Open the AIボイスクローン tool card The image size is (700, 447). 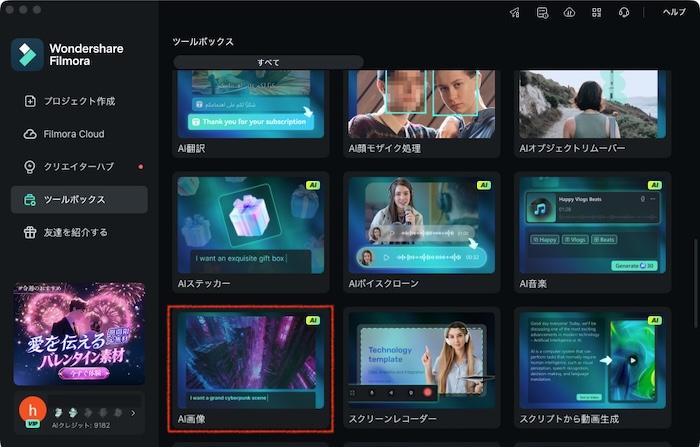tap(421, 232)
